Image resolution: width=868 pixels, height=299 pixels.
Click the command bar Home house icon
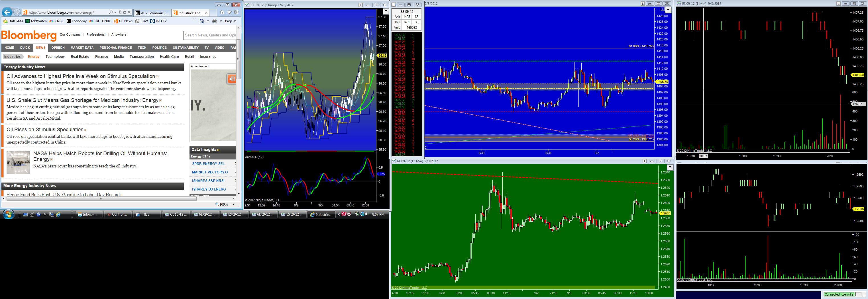pos(201,21)
